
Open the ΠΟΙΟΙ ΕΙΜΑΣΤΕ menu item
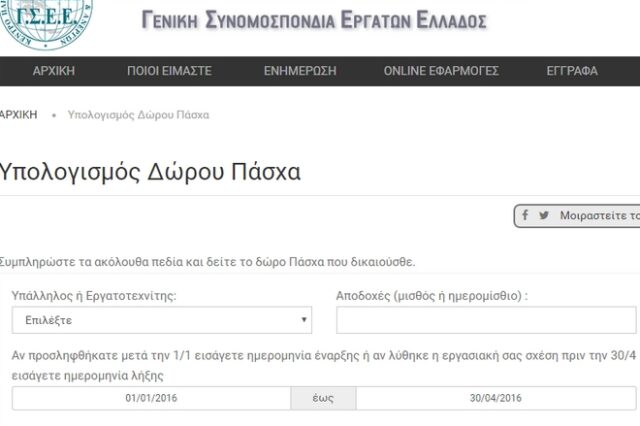pyautogui.click(x=169, y=71)
